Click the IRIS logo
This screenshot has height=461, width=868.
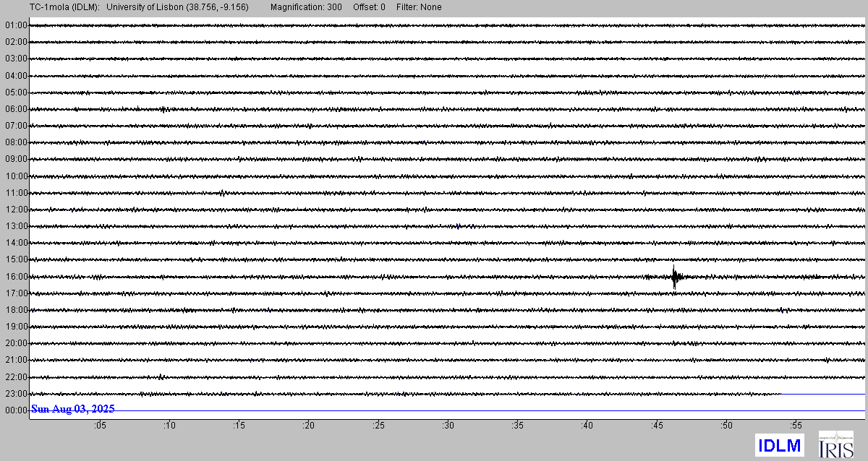(x=835, y=444)
